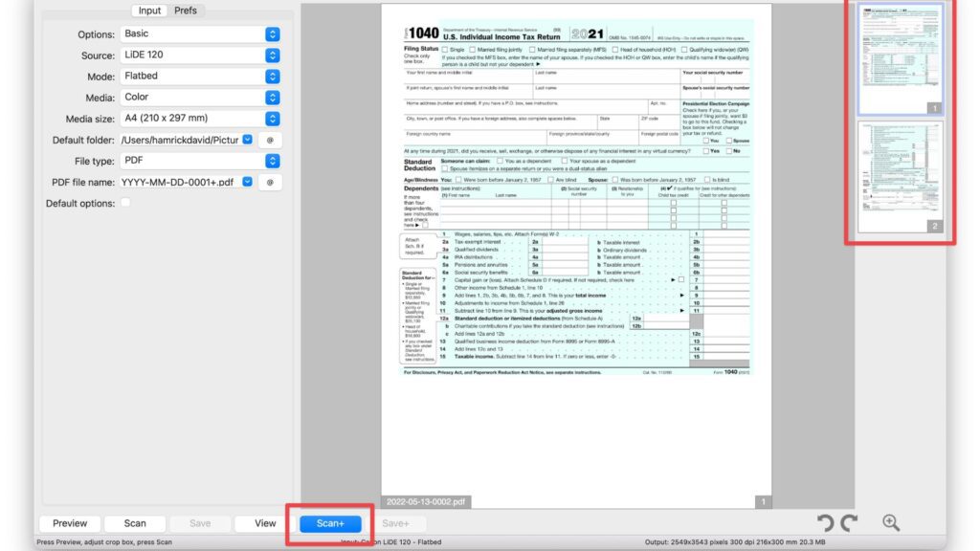Click the Preview button
The height and width of the screenshot is (551, 980).
[70, 523]
